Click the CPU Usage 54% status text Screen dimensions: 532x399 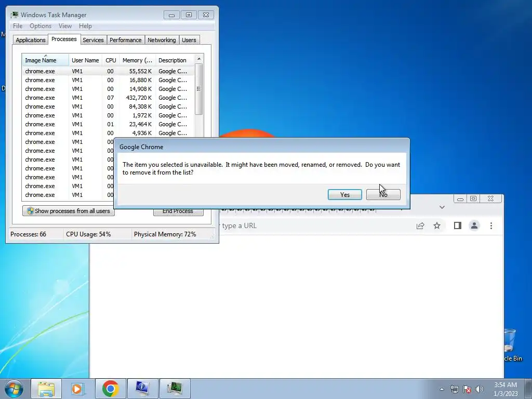coord(88,234)
